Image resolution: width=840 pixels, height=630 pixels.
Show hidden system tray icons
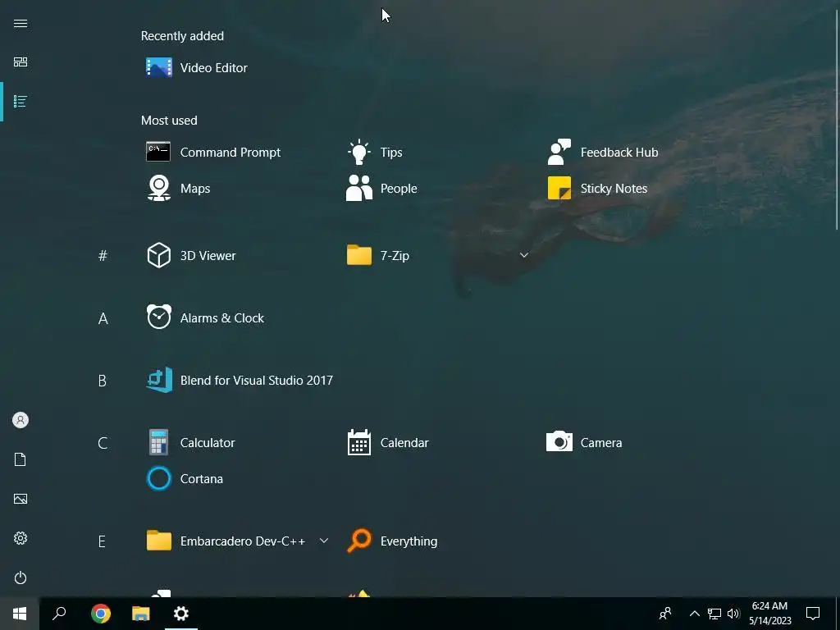694,614
